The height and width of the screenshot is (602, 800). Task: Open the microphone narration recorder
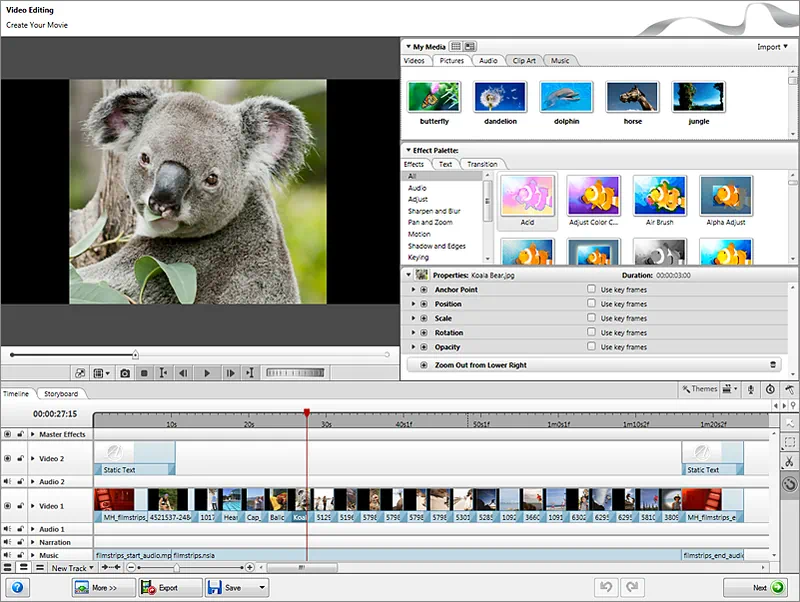pyautogui.click(x=751, y=389)
